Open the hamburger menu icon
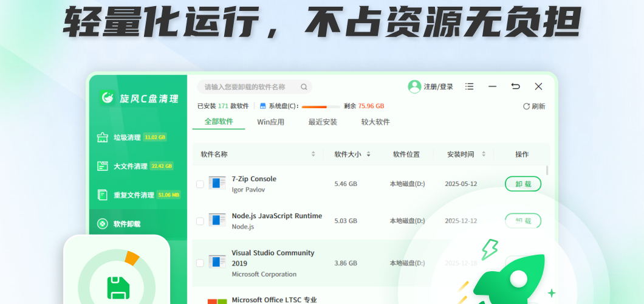The width and height of the screenshot is (644, 304). pos(470,86)
